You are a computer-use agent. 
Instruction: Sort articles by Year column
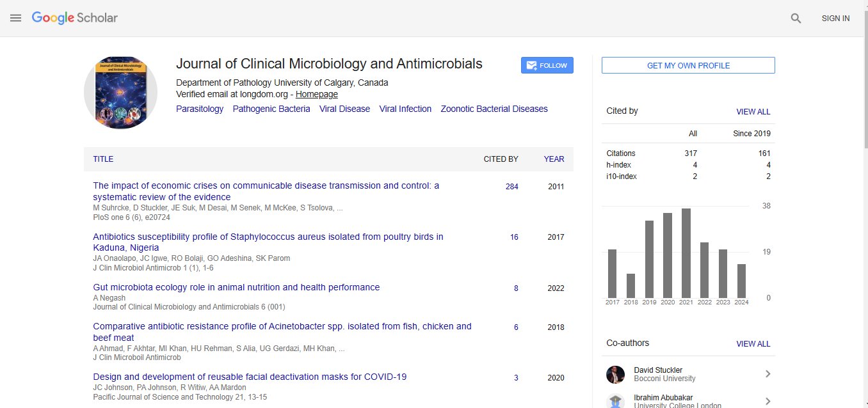(x=554, y=159)
